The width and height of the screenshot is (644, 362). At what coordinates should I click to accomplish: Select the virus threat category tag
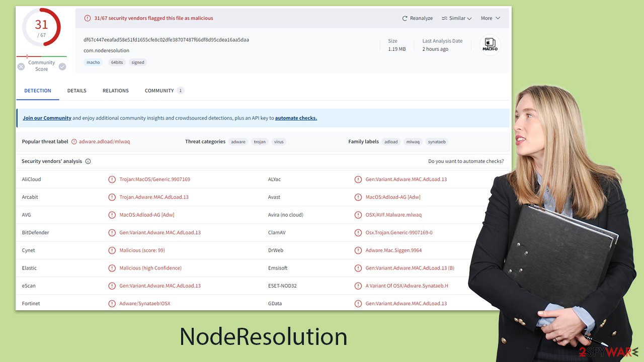(279, 142)
